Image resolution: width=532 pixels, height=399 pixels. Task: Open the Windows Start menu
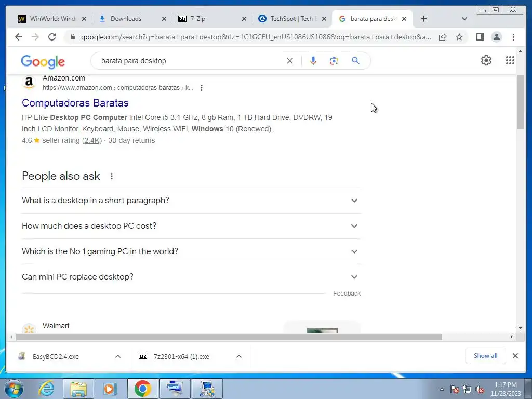(x=14, y=389)
